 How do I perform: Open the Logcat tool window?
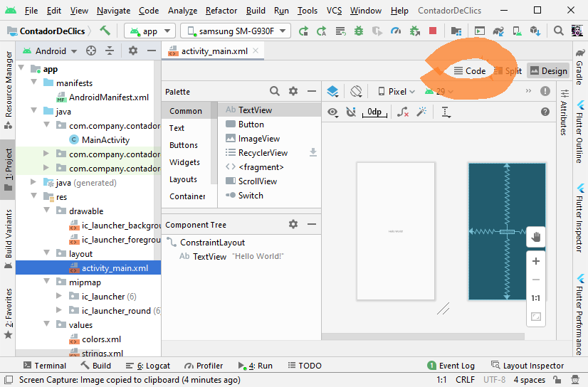tap(147, 366)
